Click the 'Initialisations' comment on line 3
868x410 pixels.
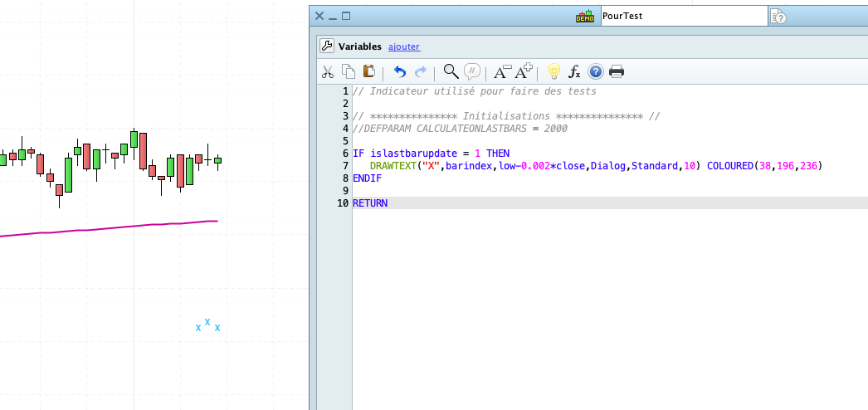506,116
